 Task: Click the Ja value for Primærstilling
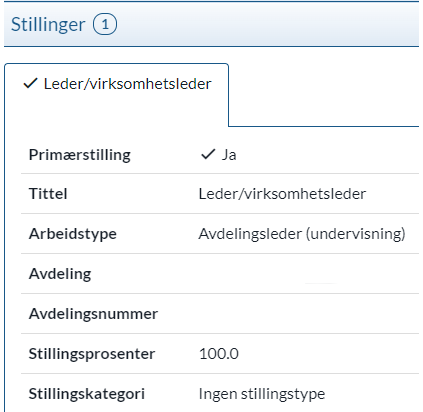pos(229,155)
